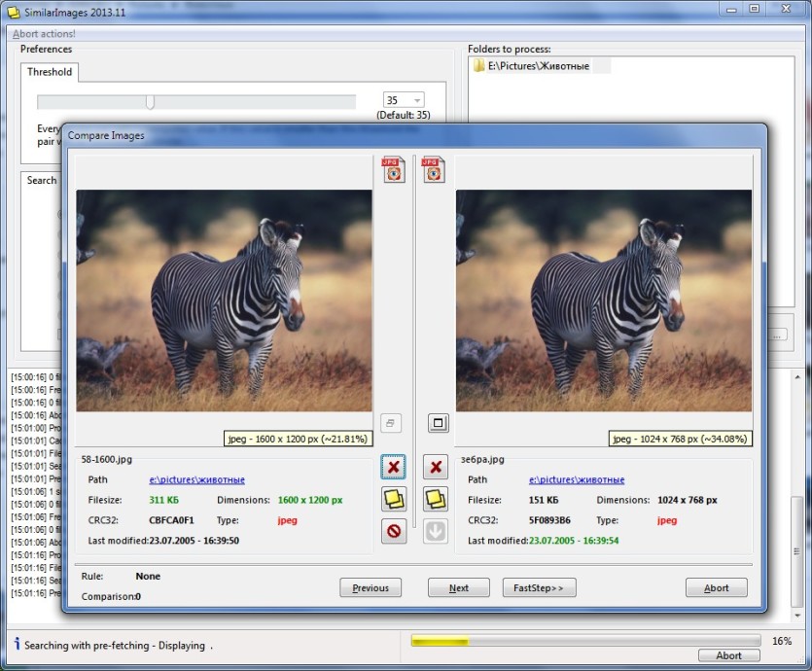Click left yellow copy/move files icon
Viewport: 812px width, 671px height.
[394, 499]
